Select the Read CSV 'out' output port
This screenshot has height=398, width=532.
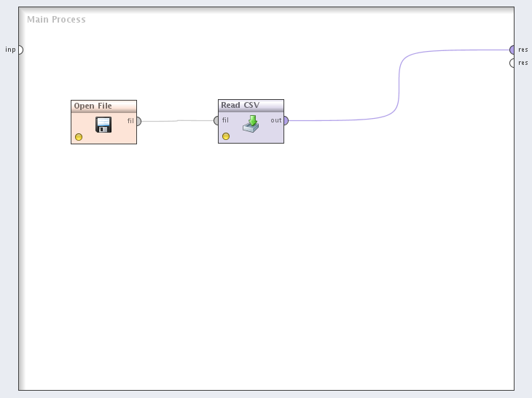pos(286,120)
